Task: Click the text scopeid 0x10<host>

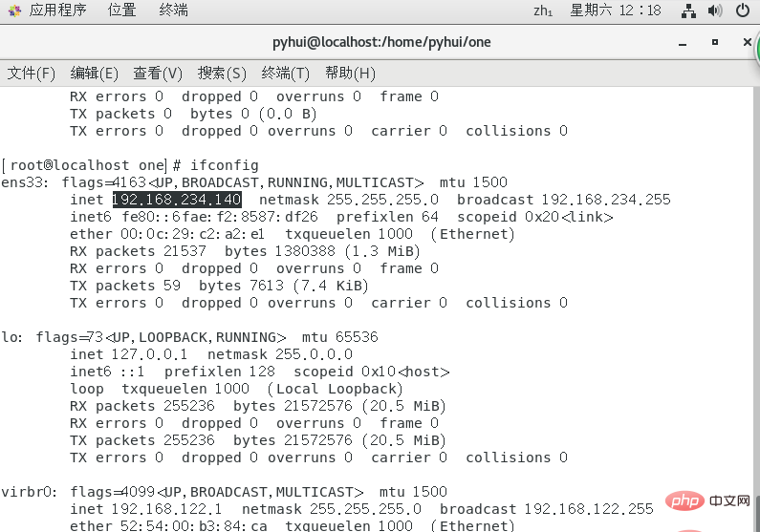Action: pyautogui.click(x=372, y=372)
